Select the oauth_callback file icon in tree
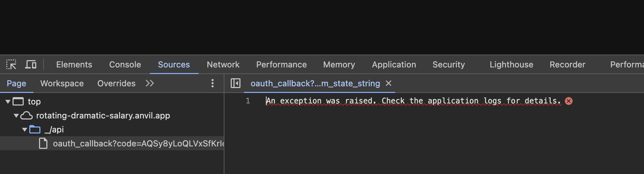Viewport: 644px width, 174px height. coord(43,143)
